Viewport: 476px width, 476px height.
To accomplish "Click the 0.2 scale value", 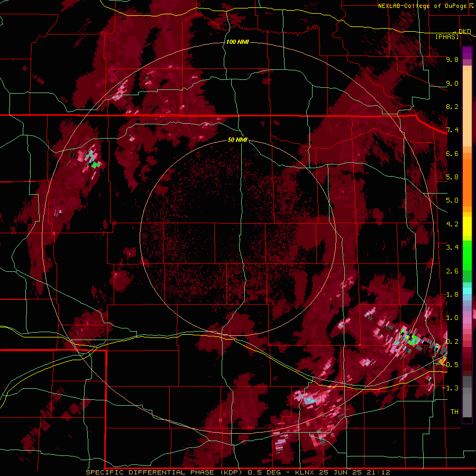I will point(452,342).
